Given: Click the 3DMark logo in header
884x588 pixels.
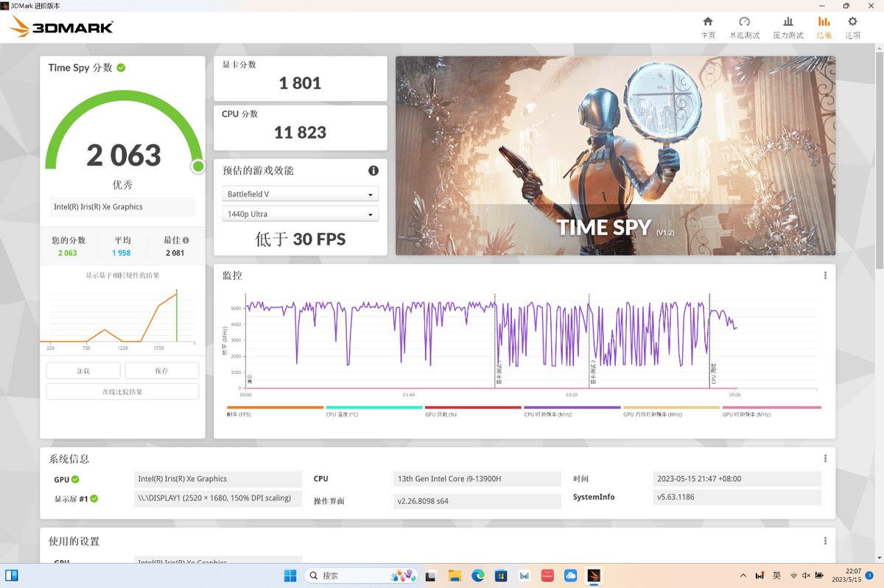Looking at the screenshot, I should point(62,28).
